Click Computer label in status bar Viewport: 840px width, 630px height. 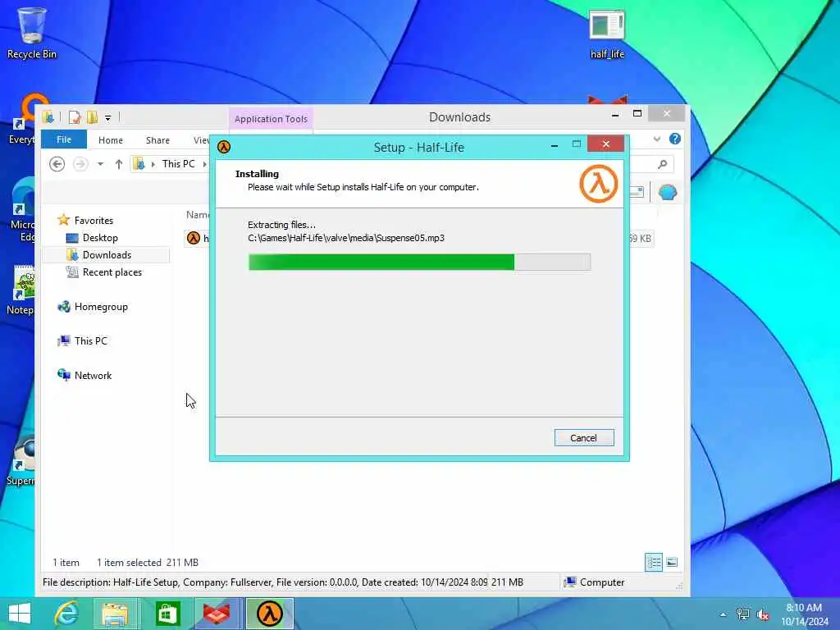coord(601,582)
